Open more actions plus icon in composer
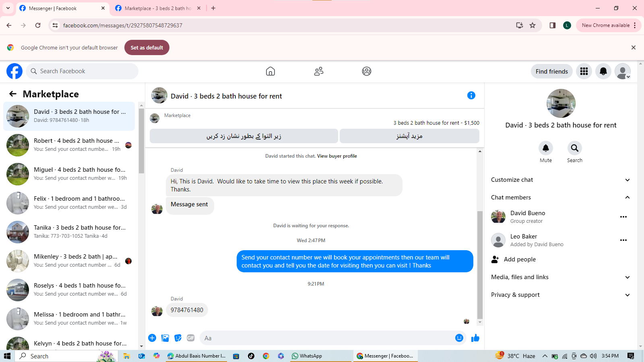The height and width of the screenshot is (362, 644). [x=152, y=338]
